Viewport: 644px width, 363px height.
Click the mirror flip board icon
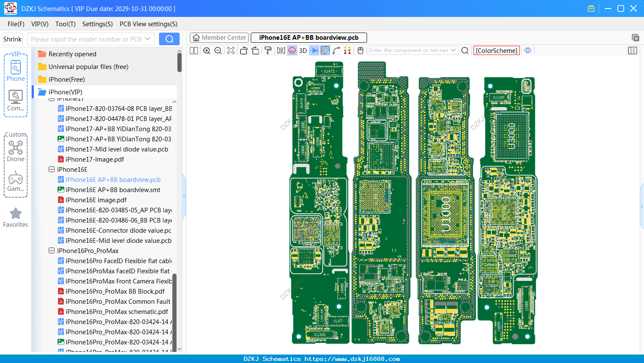[x=281, y=51]
